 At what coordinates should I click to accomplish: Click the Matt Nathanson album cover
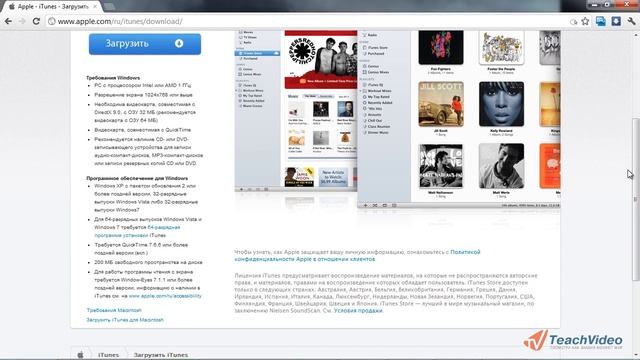pyautogui.click(x=441, y=166)
